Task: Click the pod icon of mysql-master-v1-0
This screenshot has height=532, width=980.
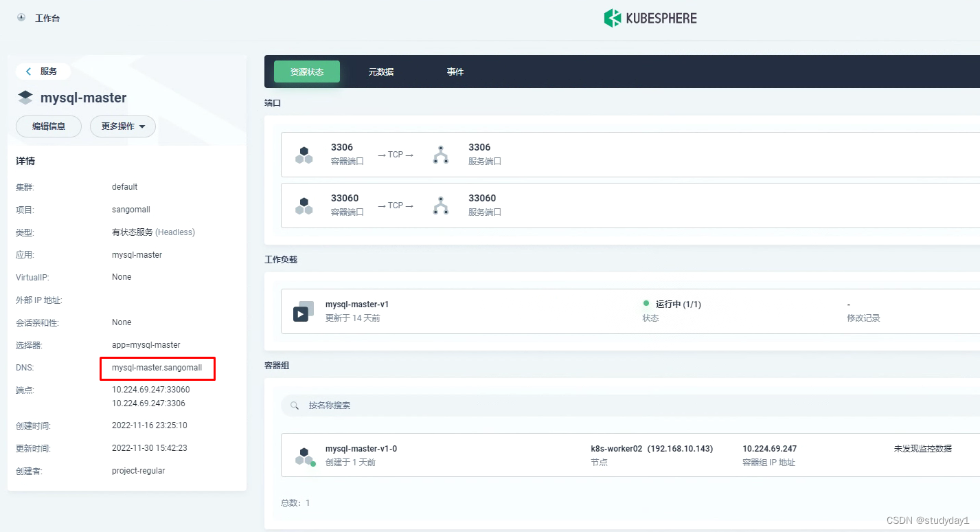Action: [305, 456]
